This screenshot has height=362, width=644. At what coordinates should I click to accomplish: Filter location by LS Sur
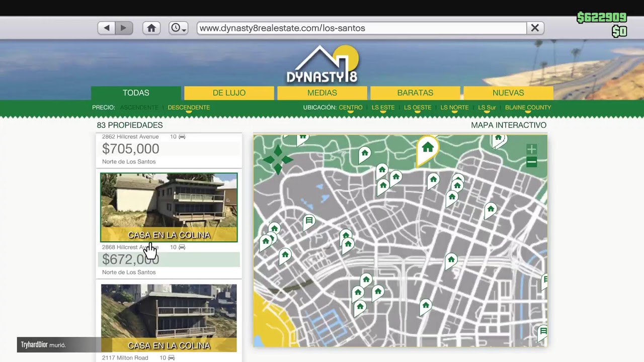coord(487,108)
